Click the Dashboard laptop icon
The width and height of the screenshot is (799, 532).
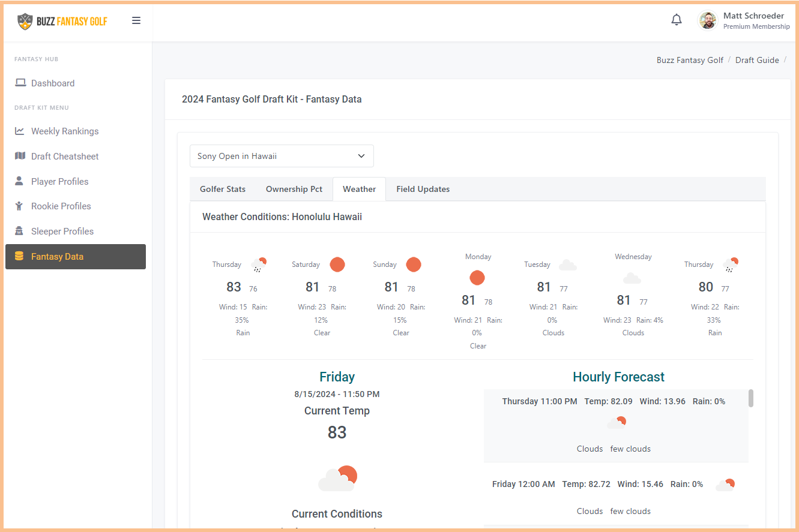click(x=20, y=83)
